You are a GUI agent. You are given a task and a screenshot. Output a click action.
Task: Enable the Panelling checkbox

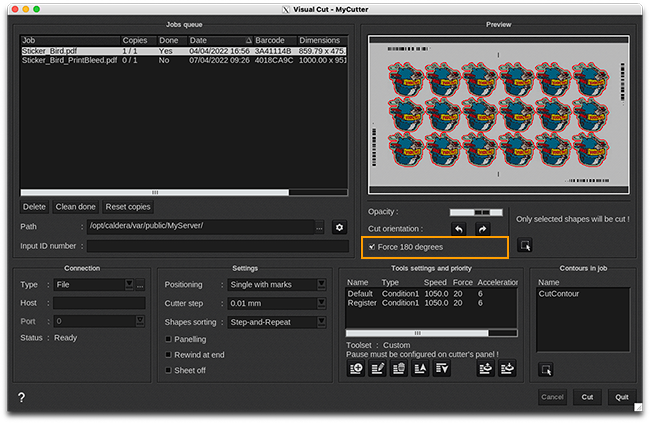click(168, 339)
